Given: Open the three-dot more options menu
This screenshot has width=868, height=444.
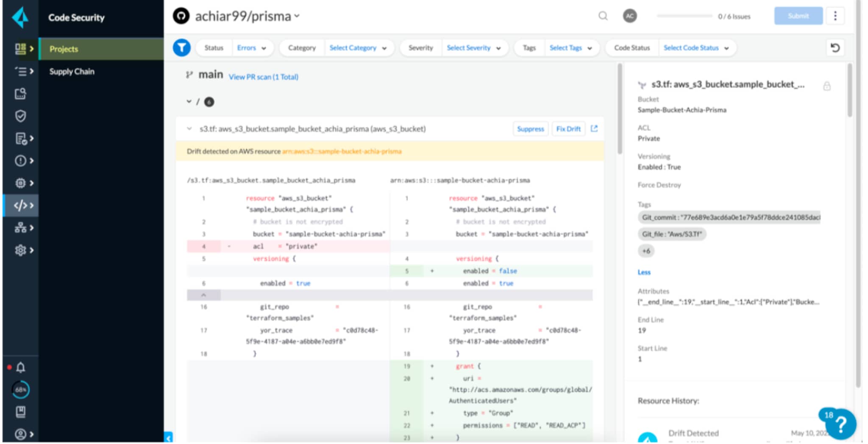Looking at the screenshot, I should [x=835, y=16].
